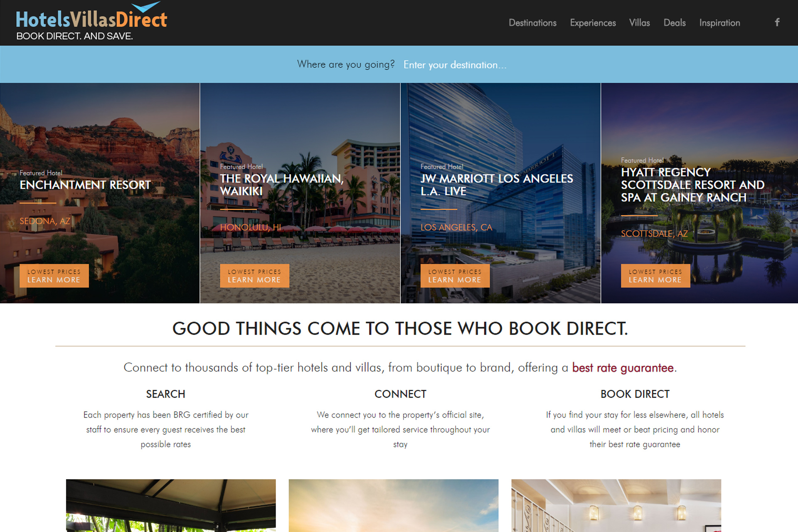Click Learn More for Enchantment Resort
Viewport: 798px width, 532px height.
pyautogui.click(x=54, y=276)
